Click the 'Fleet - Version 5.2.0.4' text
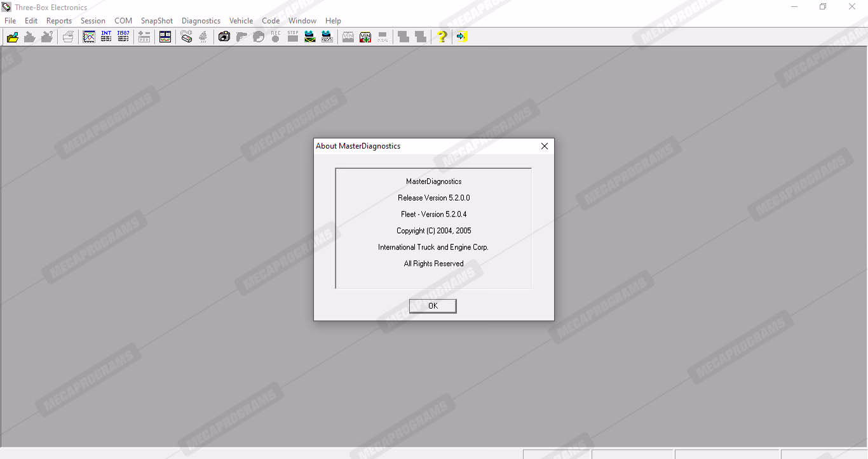868x459 pixels. pyautogui.click(x=434, y=215)
